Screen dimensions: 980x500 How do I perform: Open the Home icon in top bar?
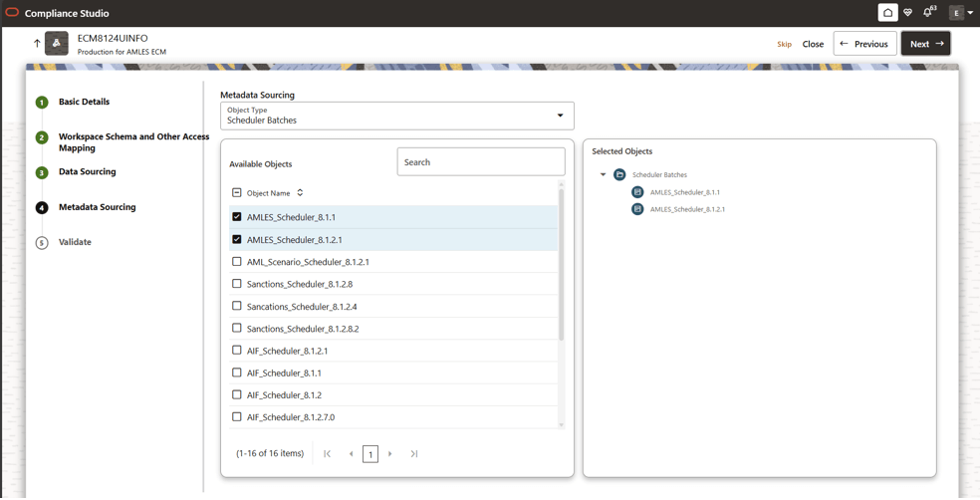coord(887,13)
